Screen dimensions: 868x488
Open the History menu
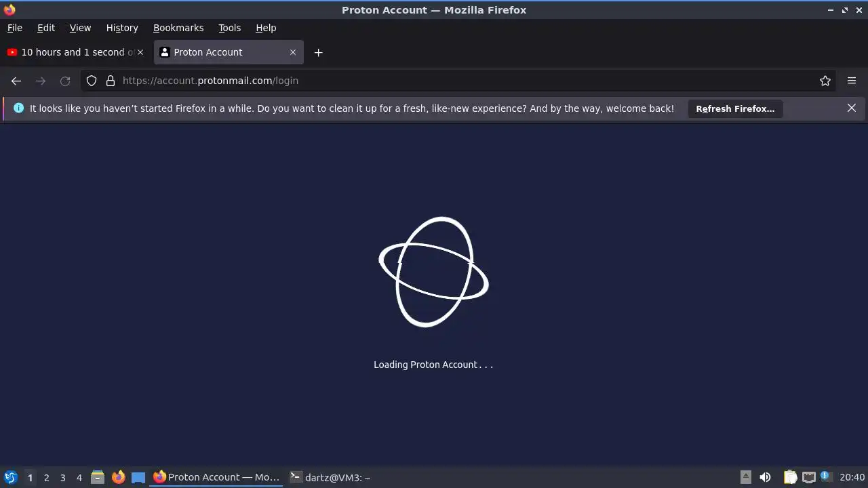[122, 28]
